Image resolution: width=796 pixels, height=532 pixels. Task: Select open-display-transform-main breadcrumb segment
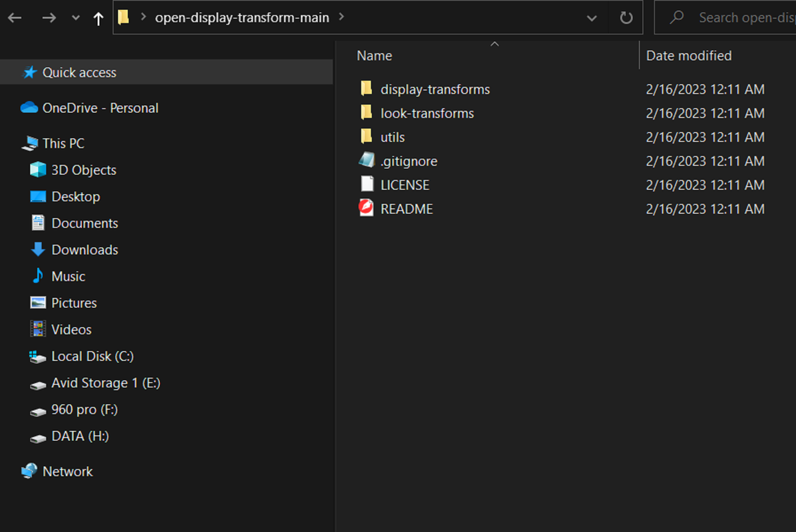click(242, 18)
